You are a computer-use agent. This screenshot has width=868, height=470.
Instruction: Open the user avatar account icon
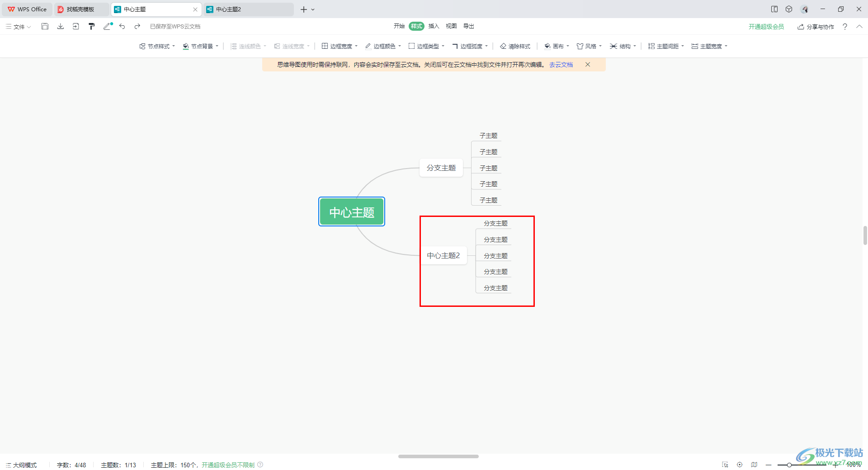pos(805,9)
